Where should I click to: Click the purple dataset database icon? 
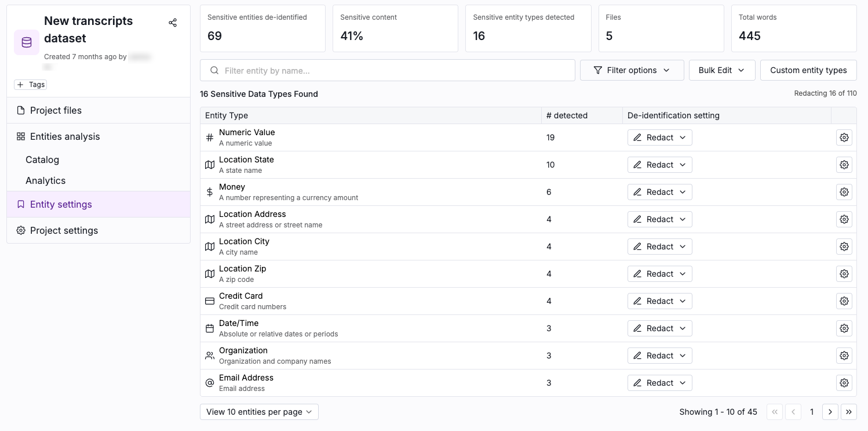tap(27, 42)
